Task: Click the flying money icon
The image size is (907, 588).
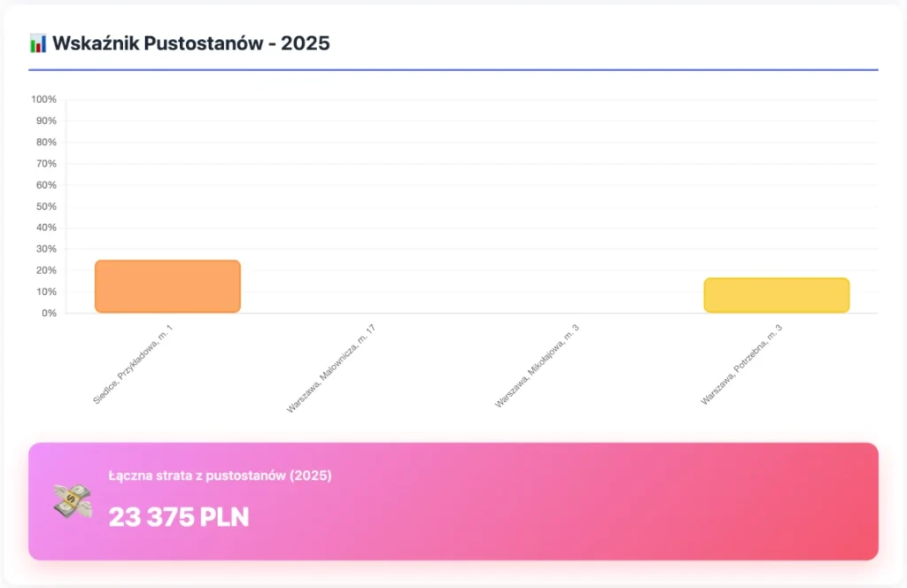Action: pyautogui.click(x=73, y=501)
